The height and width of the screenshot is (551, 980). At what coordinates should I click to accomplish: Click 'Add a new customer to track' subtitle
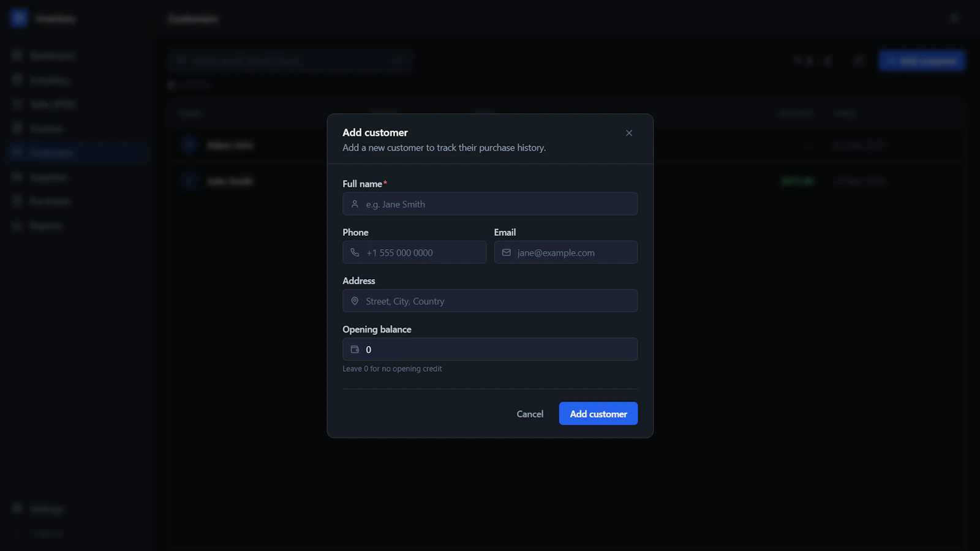(444, 148)
